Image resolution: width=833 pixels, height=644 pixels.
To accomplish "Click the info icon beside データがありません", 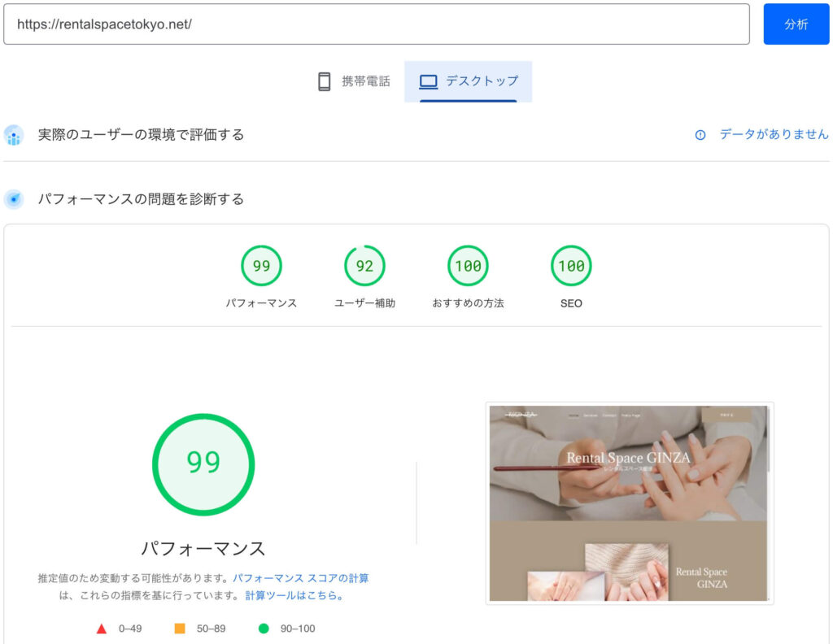I will 700,135.
